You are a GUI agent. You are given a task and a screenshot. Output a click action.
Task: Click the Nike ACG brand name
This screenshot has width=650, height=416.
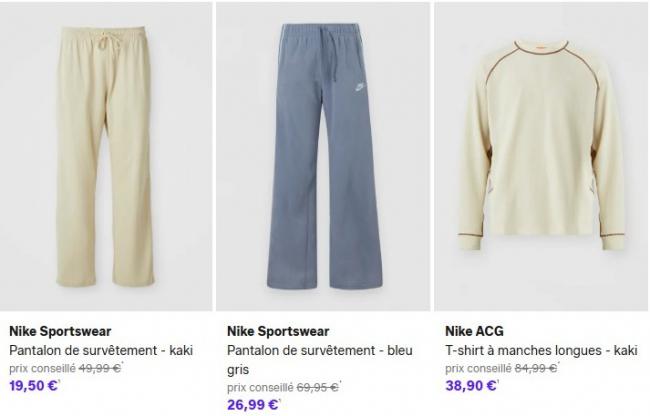pos(474,332)
